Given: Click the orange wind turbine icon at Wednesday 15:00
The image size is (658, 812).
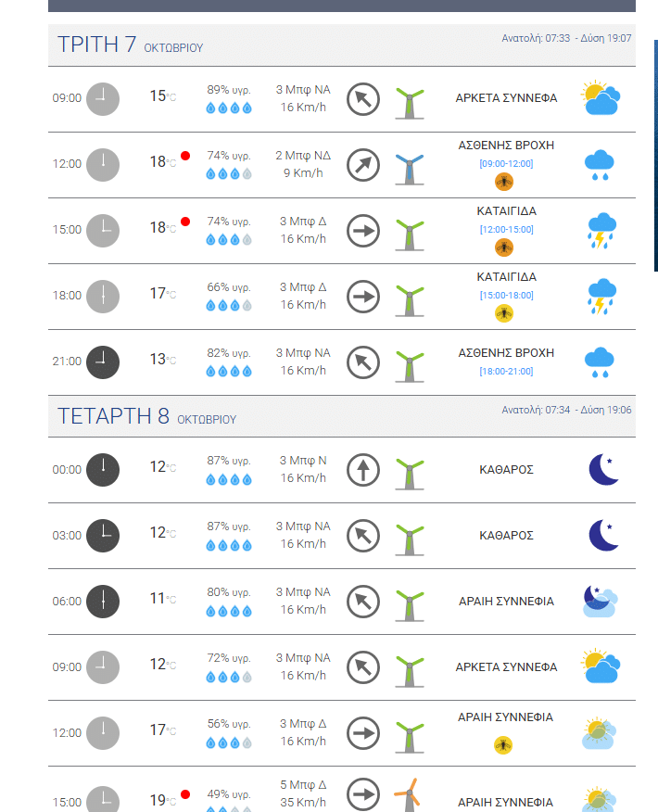Looking at the screenshot, I should [x=409, y=795].
